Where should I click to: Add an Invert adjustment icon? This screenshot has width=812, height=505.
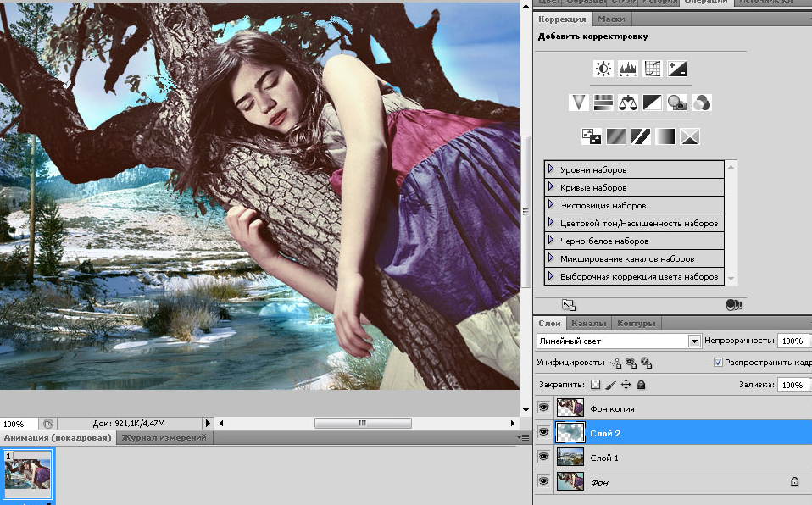click(592, 136)
